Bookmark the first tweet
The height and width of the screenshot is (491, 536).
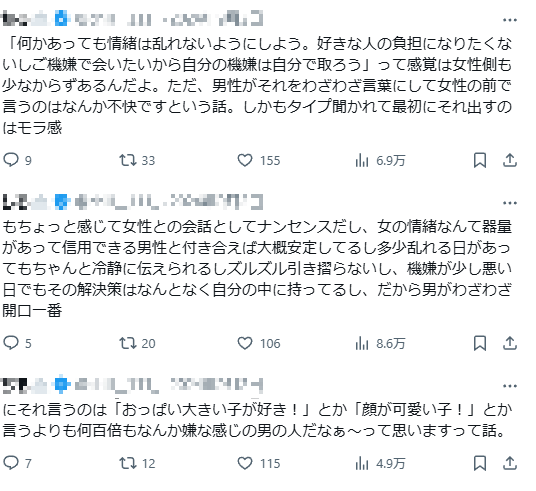click(x=480, y=160)
